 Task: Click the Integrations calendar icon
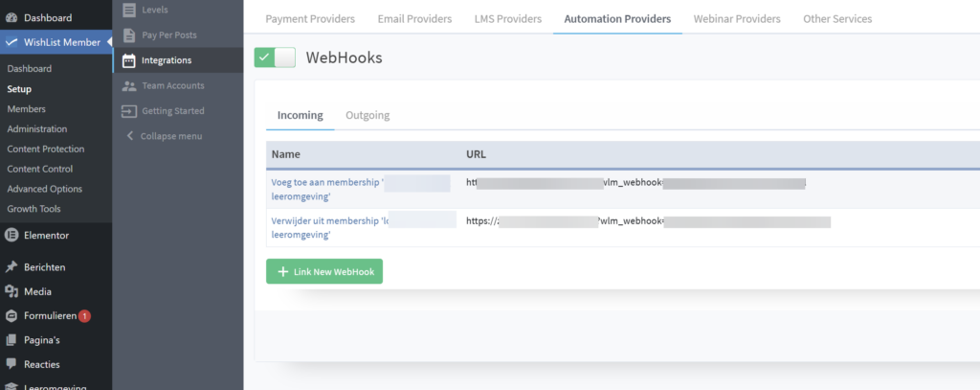tap(129, 60)
